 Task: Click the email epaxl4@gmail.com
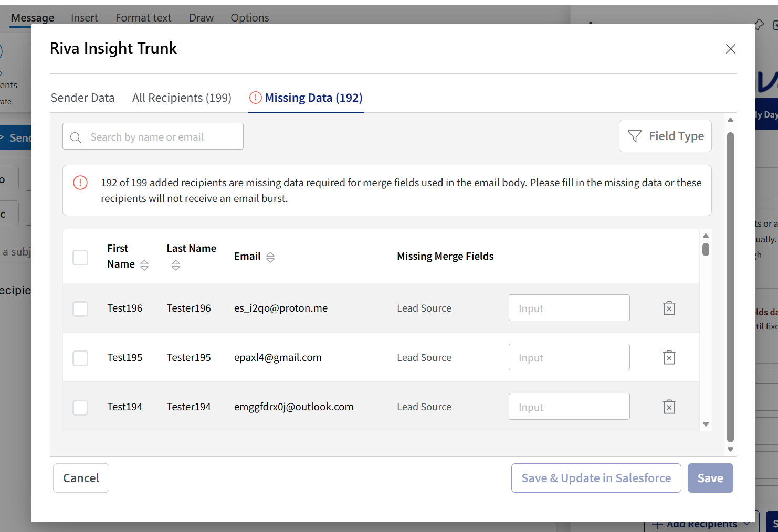tap(278, 357)
